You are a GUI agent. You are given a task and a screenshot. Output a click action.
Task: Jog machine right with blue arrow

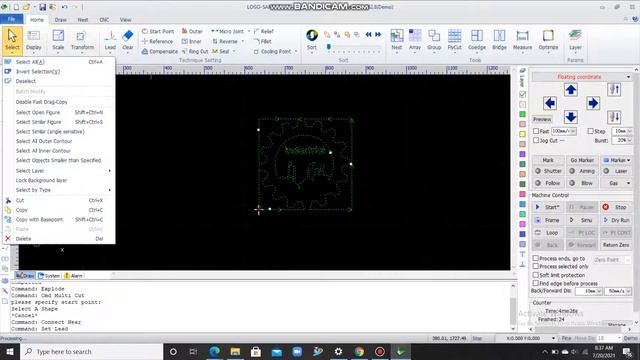click(x=593, y=103)
